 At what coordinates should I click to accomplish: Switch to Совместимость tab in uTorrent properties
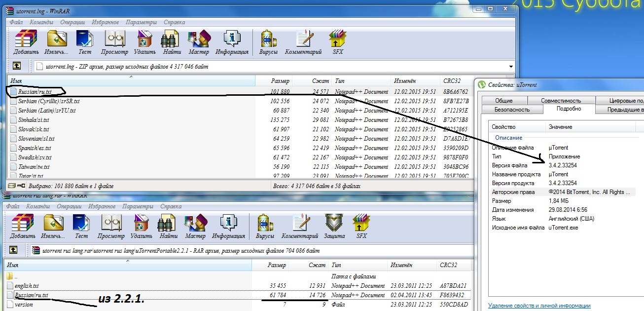[561, 101]
